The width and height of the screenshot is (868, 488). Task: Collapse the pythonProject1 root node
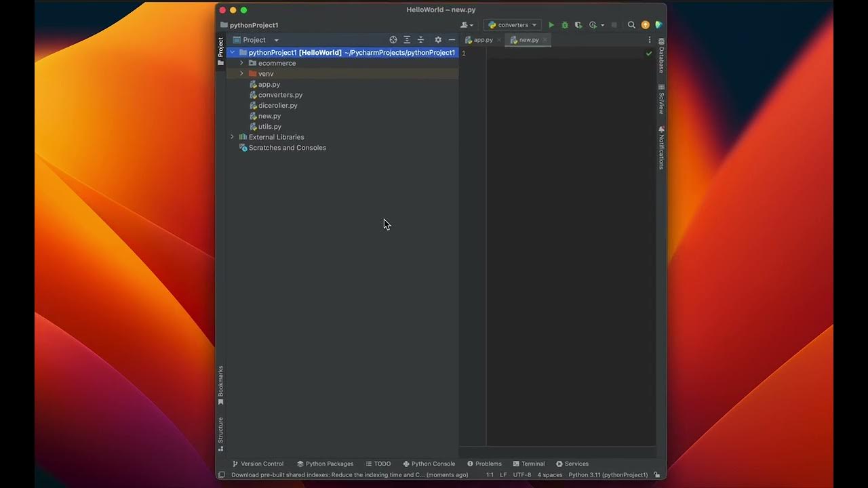233,52
